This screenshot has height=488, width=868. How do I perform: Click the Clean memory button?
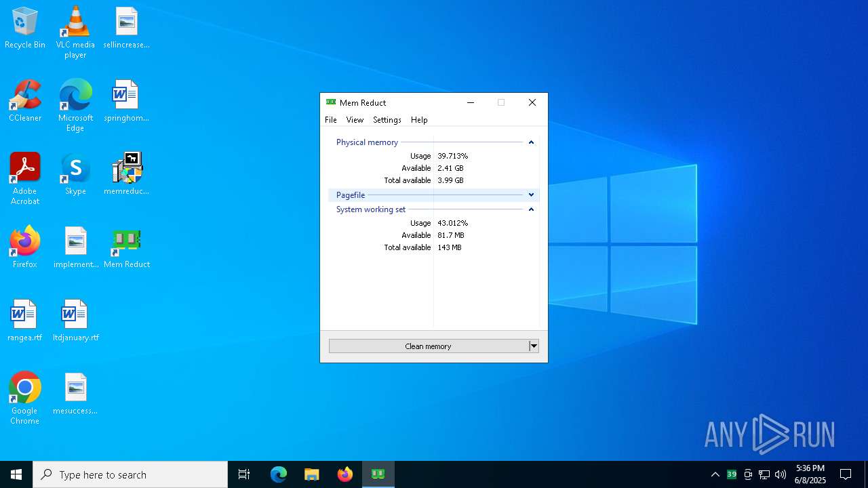(x=429, y=346)
